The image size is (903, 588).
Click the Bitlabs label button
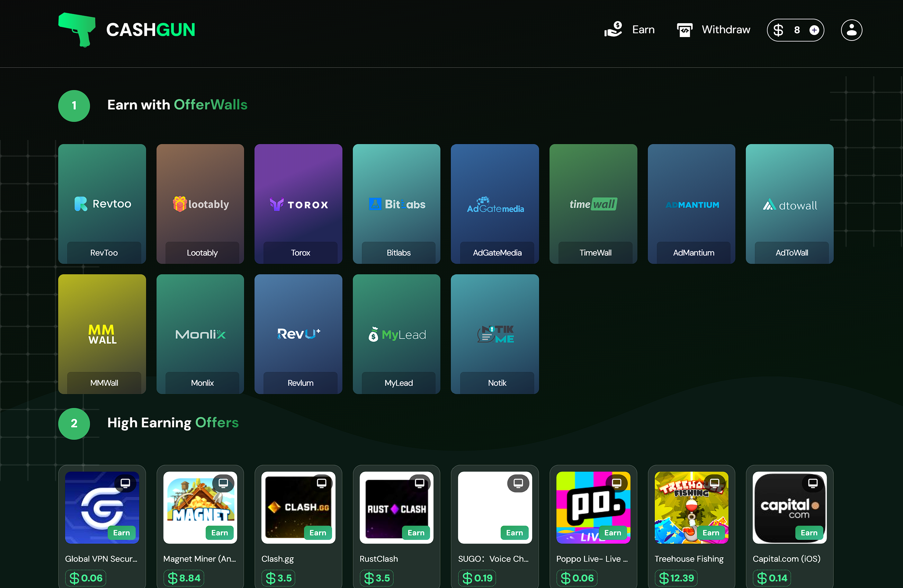[x=399, y=253]
